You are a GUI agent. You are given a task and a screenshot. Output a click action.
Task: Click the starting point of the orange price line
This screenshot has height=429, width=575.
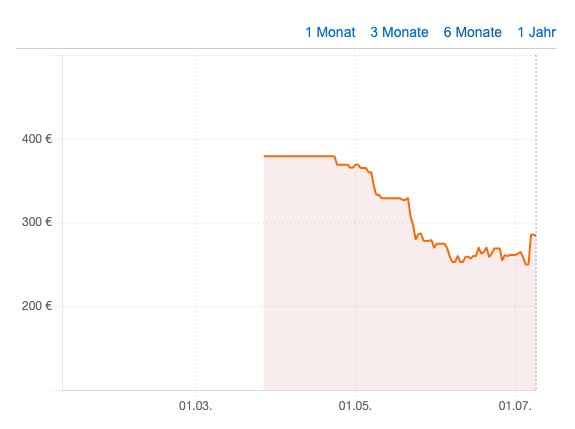pos(265,156)
